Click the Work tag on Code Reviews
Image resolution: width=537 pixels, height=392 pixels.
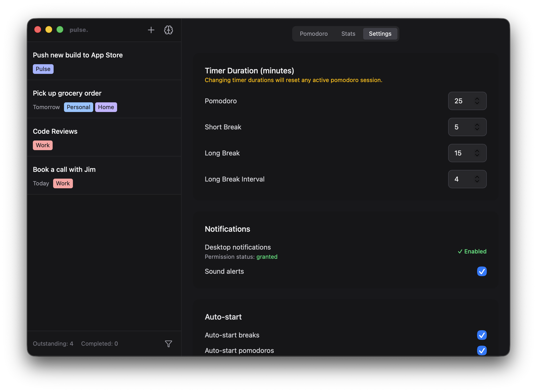click(42, 145)
